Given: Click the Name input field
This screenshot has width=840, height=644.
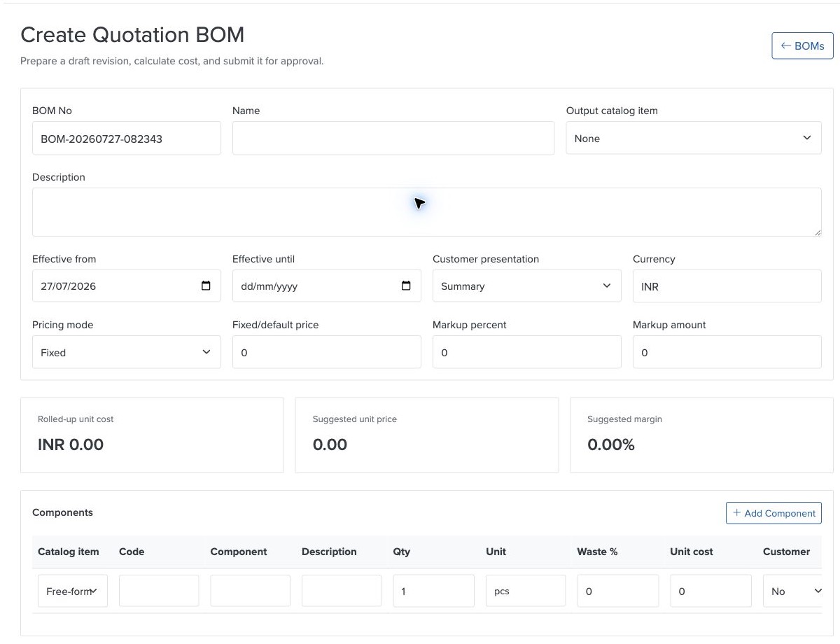Looking at the screenshot, I should click(393, 139).
